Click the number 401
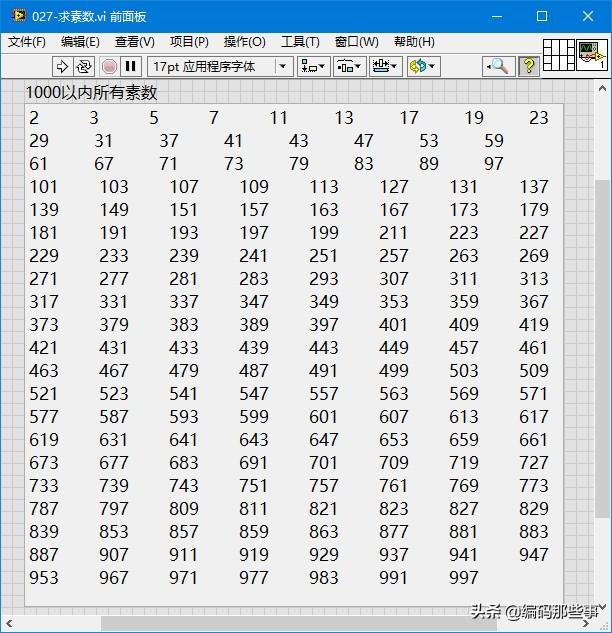612x633 pixels. (394, 325)
